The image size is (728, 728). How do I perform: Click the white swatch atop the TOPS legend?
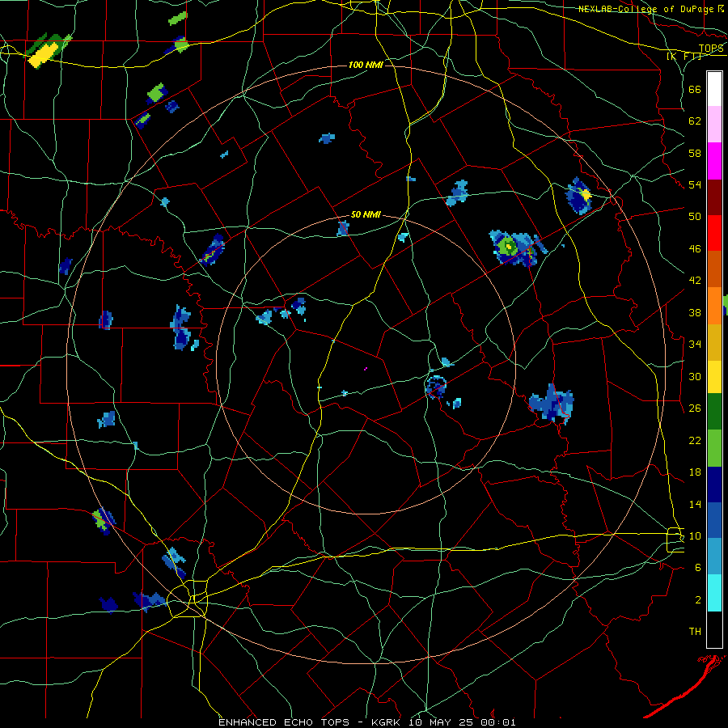pyautogui.click(x=714, y=89)
